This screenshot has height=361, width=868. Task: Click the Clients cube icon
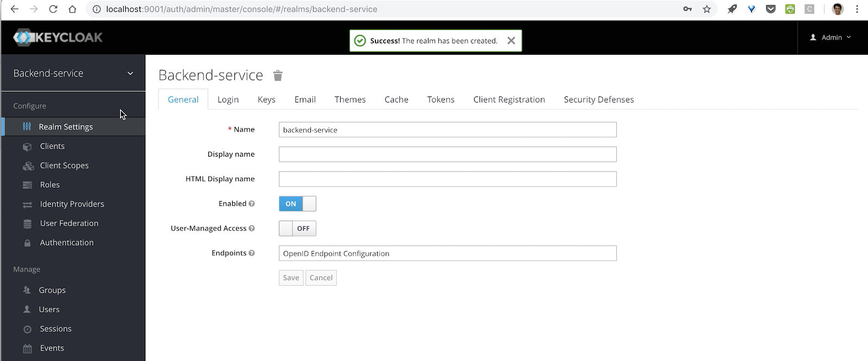(x=27, y=147)
